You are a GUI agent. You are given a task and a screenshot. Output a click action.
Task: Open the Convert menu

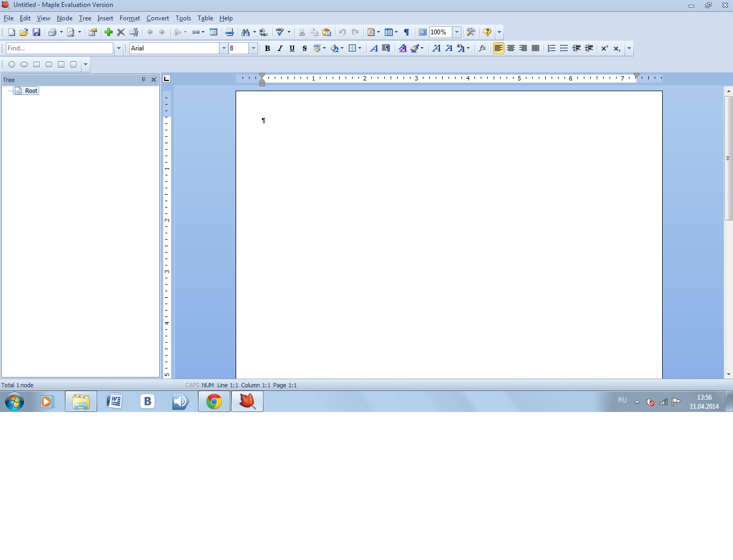pyautogui.click(x=157, y=18)
